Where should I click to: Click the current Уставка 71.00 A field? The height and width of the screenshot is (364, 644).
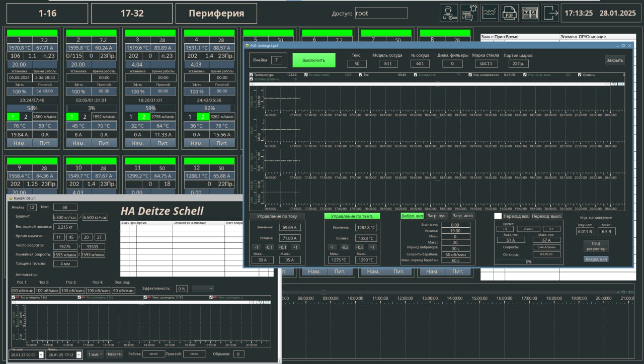(290, 238)
